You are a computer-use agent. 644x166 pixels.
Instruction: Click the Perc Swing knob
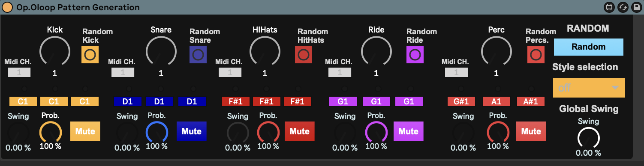point(463,133)
